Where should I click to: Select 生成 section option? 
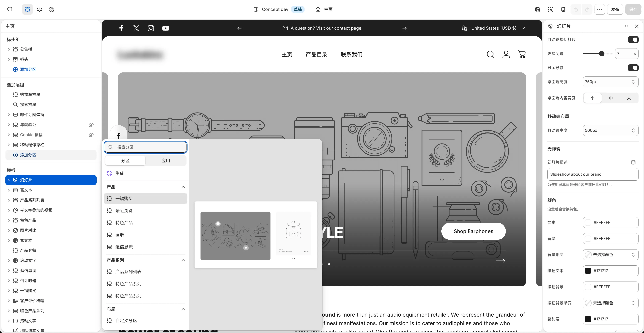(x=146, y=173)
